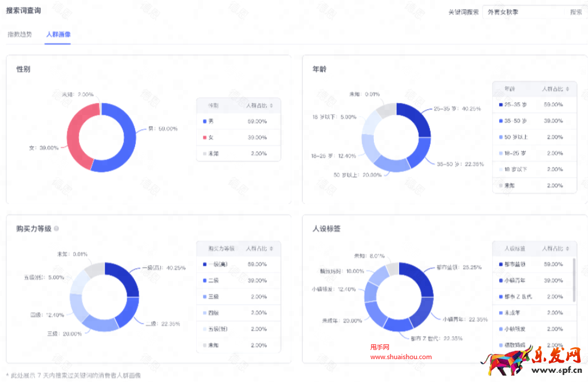Screen dimensions: 588x382
Task: Select the 四级 row in purchasing-power table
Action: tap(239, 313)
